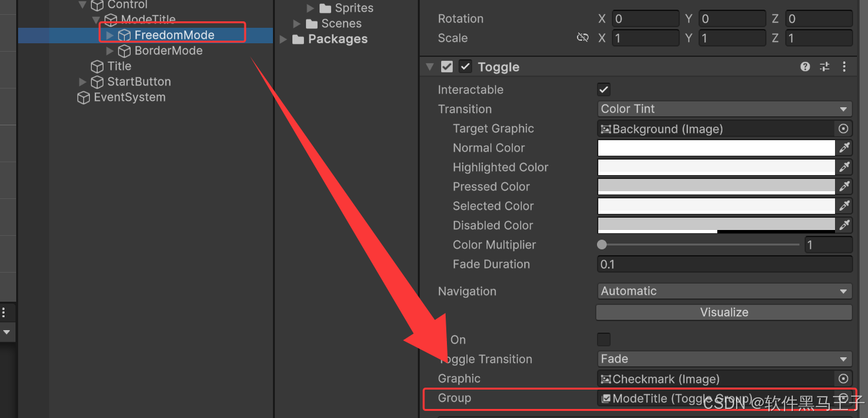868x418 pixels.
Task: Select StartButton in the hierarchy
Action: (139, 81)
